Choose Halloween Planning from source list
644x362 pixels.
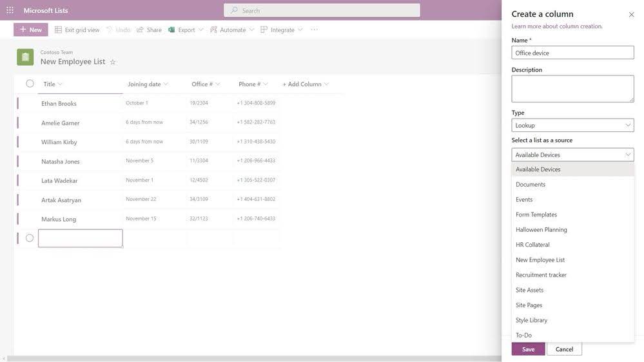click(572, 229)
